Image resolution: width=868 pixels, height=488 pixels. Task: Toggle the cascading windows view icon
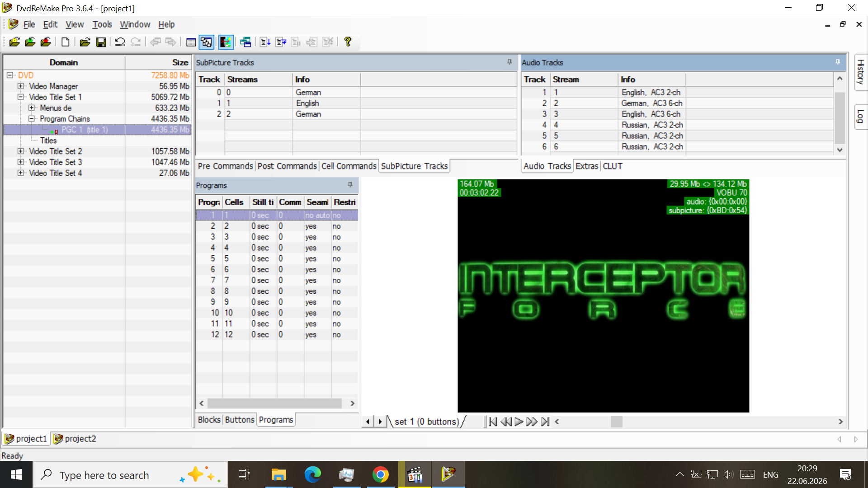coord(207,42)
